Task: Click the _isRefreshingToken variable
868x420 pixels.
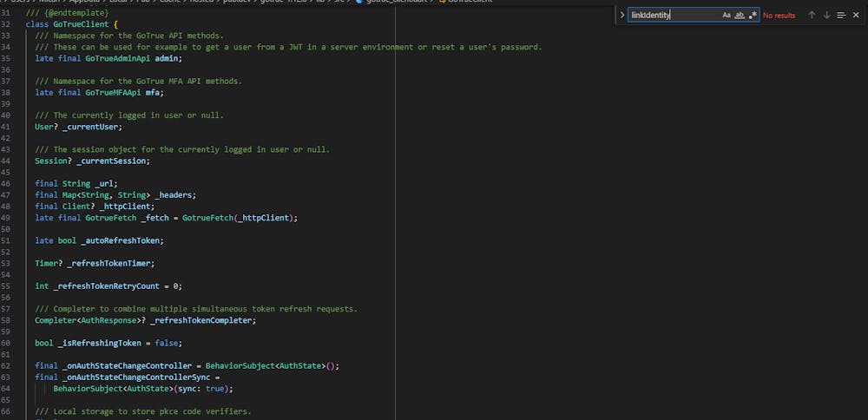Action: coord(99,343)
